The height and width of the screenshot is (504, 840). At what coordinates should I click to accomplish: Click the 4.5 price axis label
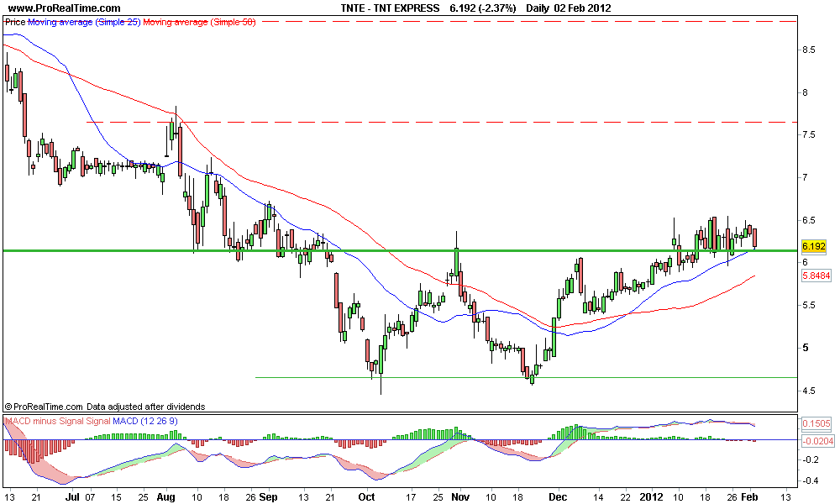pos(808,391)
